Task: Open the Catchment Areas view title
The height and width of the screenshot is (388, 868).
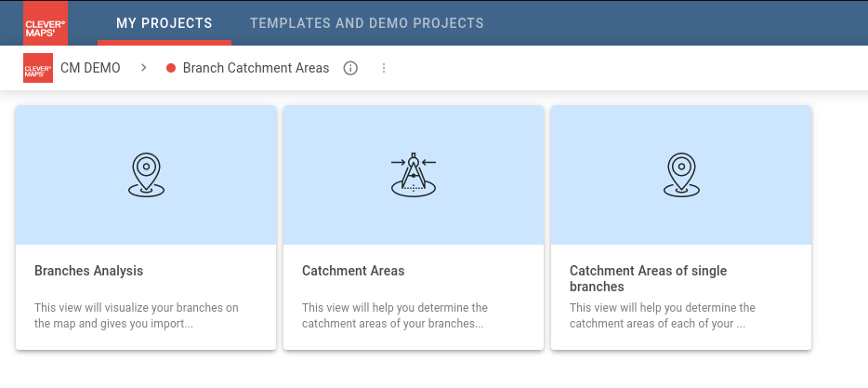Action: 353,271
